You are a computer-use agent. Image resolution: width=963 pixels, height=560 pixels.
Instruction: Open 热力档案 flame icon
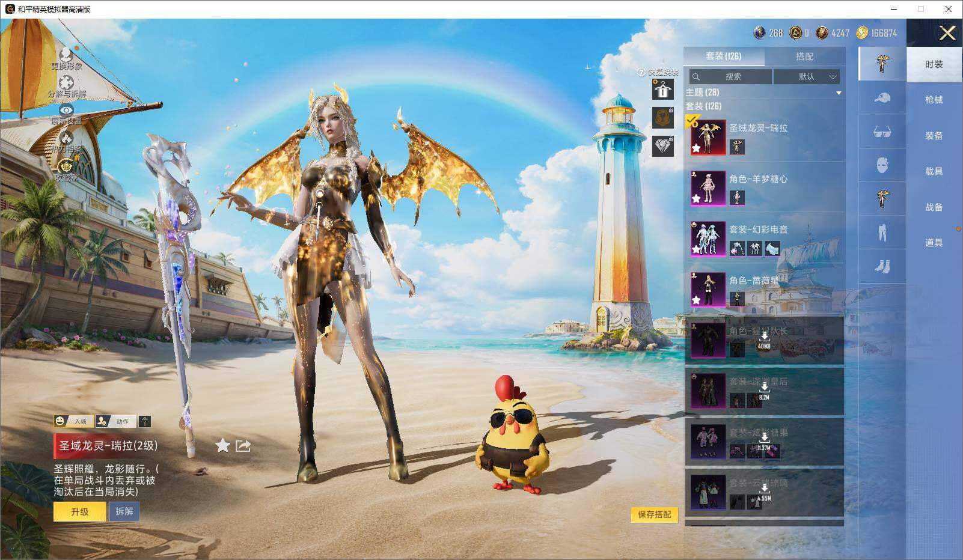(66, 138)
